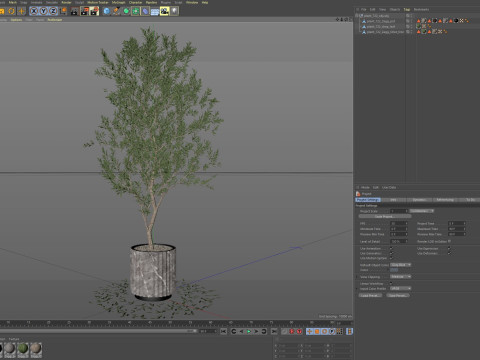480x360 pixels.
Task: Open View Clipping dropdown
Action: (401, 277)
